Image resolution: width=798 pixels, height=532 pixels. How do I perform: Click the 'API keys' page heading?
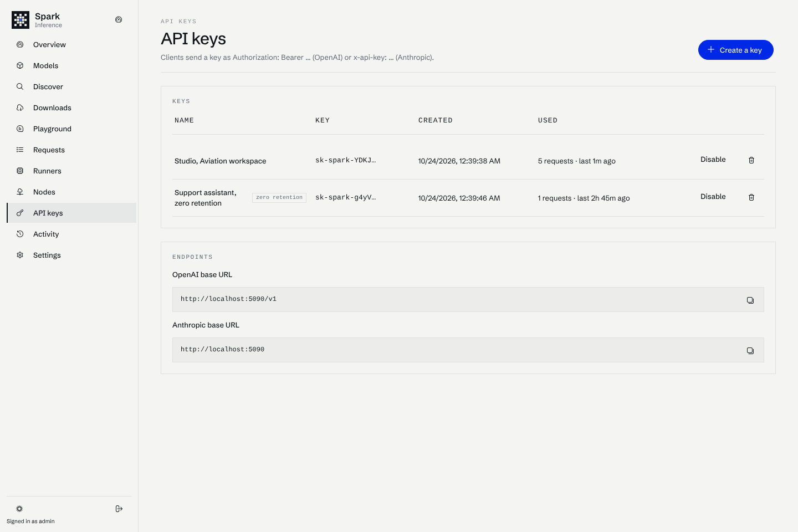pyautogui.click(x=193, y=39)
